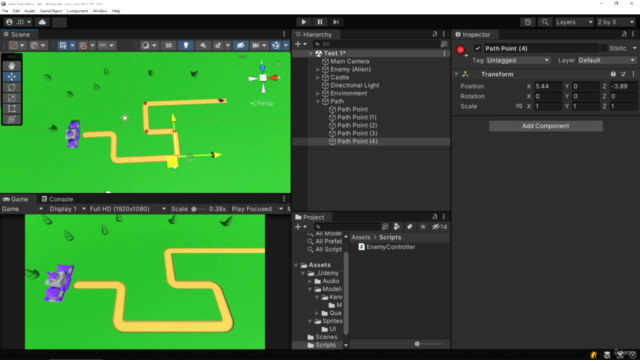Open the Undo History button
Screen dimensions: 640x360
tap(528, 22)
